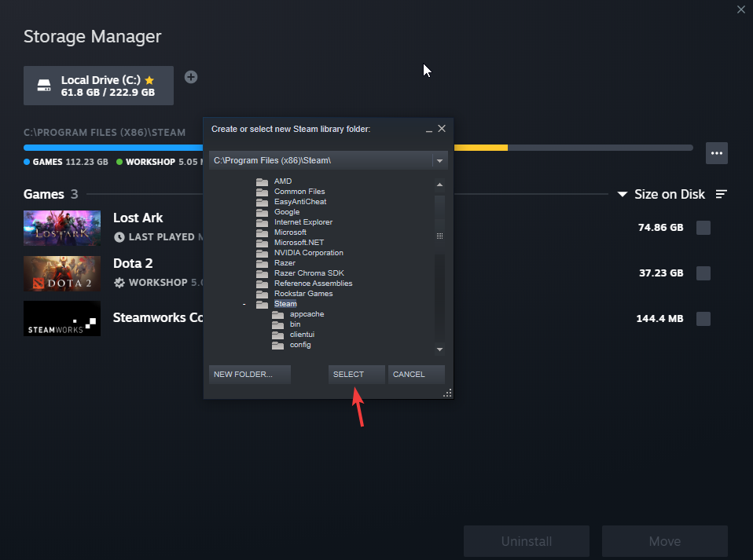Close the library folder dialog
The height and width of the screenshot is (560, 753).
(x=442, y=129)
